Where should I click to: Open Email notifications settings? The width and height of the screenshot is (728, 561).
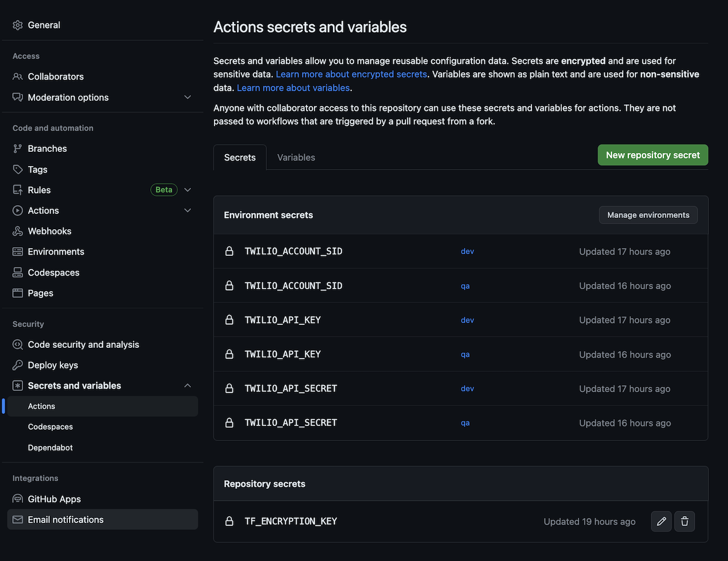[x=102, y=520]
